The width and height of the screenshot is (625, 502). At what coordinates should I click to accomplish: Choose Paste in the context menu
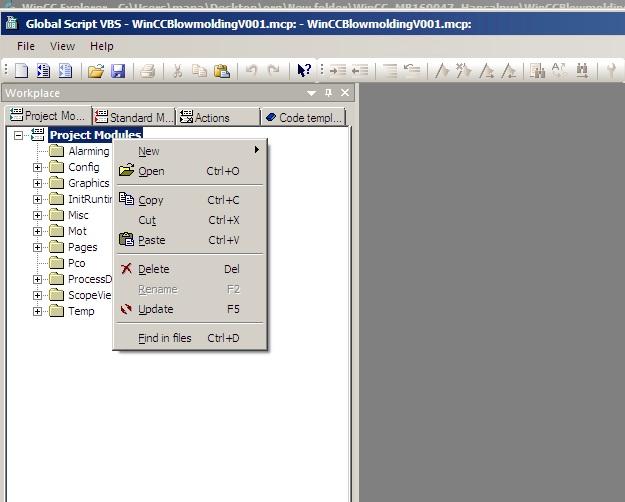(190, 240)
